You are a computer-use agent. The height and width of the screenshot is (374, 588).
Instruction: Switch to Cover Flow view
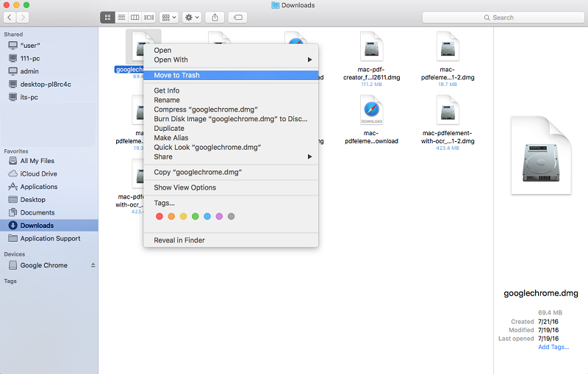point(149,17)
